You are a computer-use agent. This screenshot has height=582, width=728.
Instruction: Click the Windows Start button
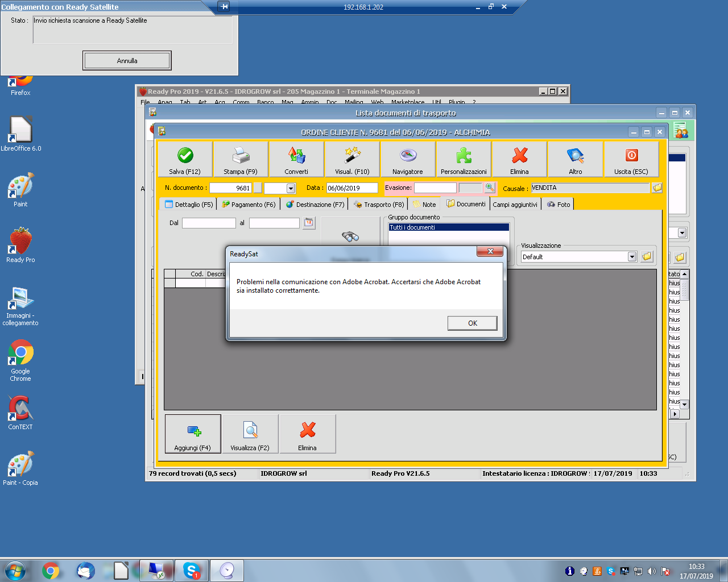(x=15, y=570)
